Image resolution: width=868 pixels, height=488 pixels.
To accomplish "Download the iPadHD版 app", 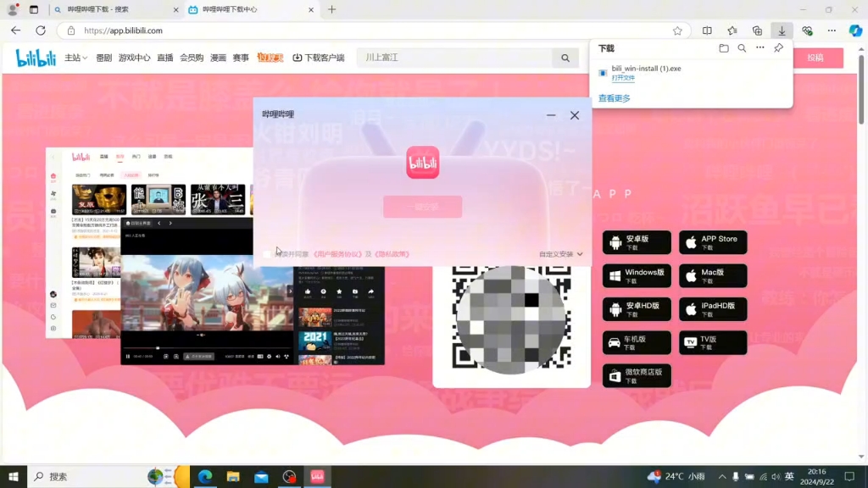I will (x=713, y=308).
